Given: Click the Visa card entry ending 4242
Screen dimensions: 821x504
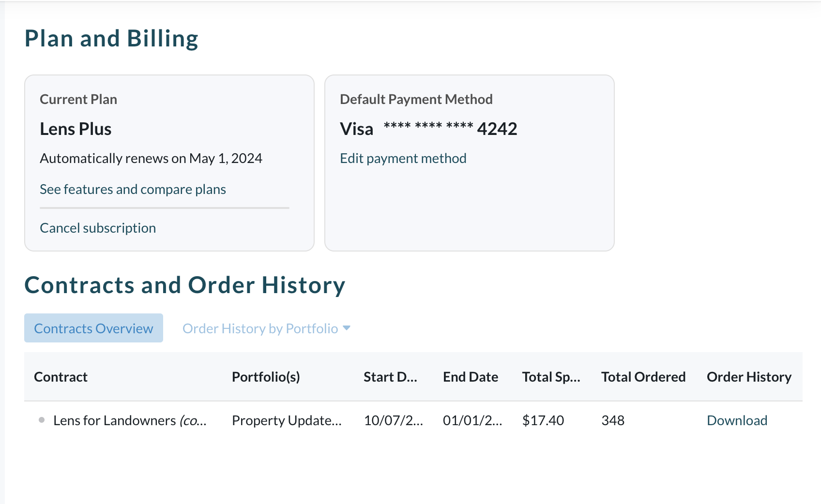Looking at the screenshot, I should 428,128.
